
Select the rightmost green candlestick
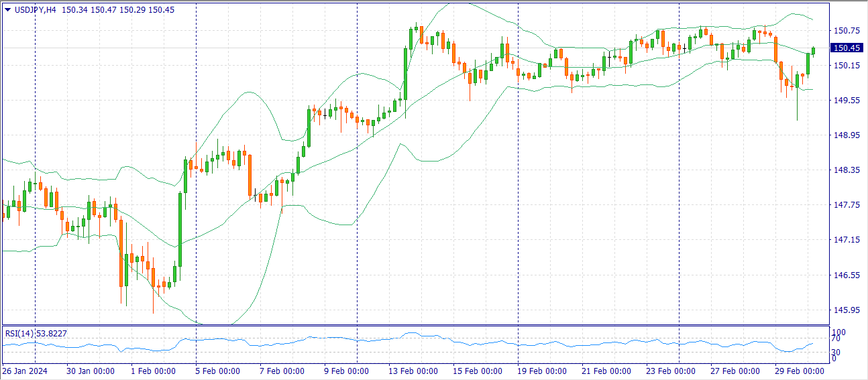(813, 50)
